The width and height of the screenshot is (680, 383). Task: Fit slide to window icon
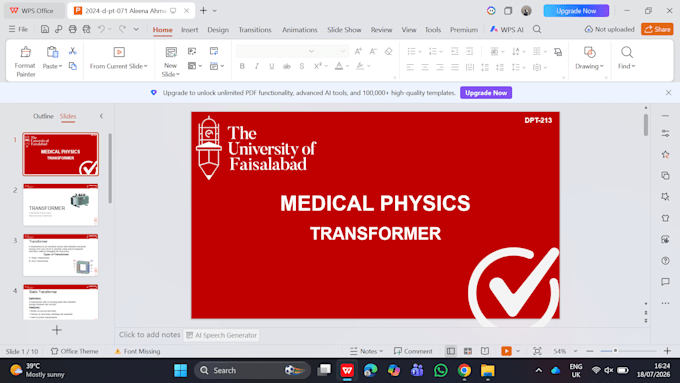point(537,351)
